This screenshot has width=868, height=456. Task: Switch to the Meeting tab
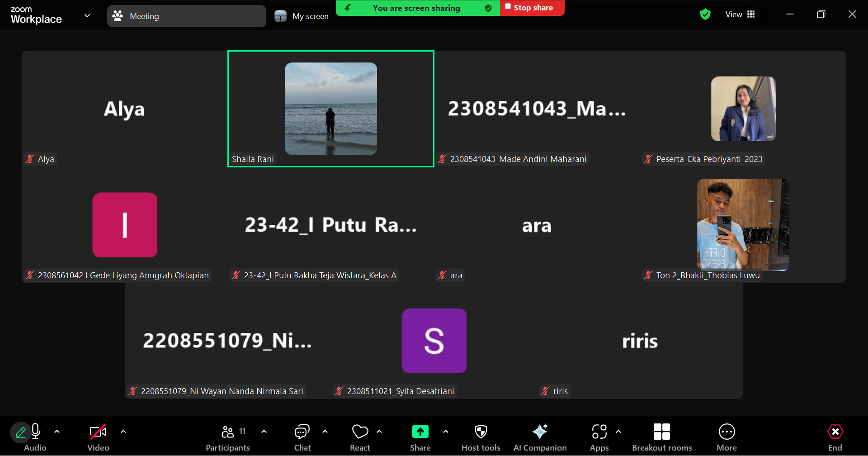point(186,16)
